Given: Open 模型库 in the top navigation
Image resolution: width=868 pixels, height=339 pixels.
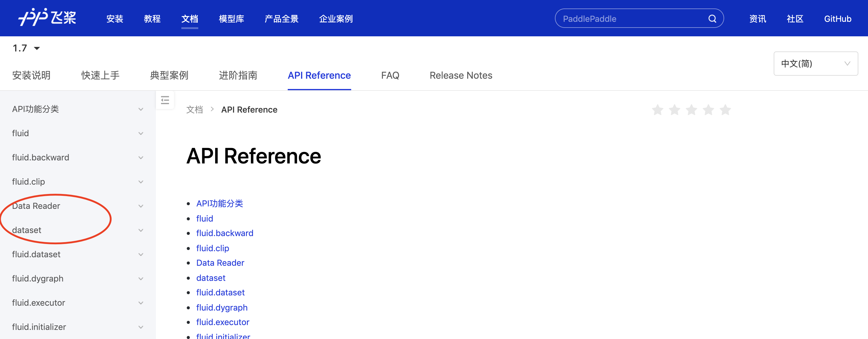Looking at the screenshot, I should [231, 19].
